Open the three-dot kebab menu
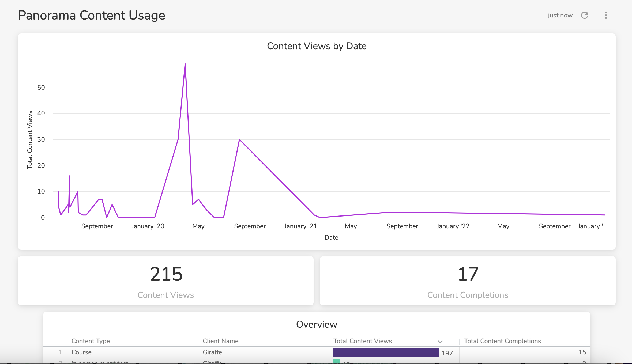The width and height of the screenshot is (632, 364). point(606,15)
